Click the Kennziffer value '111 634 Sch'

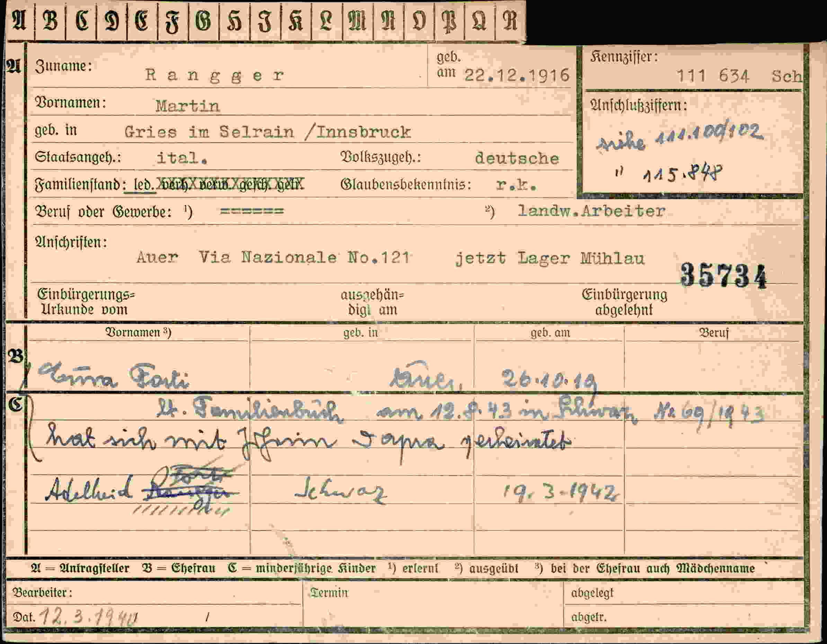point(739,77)
